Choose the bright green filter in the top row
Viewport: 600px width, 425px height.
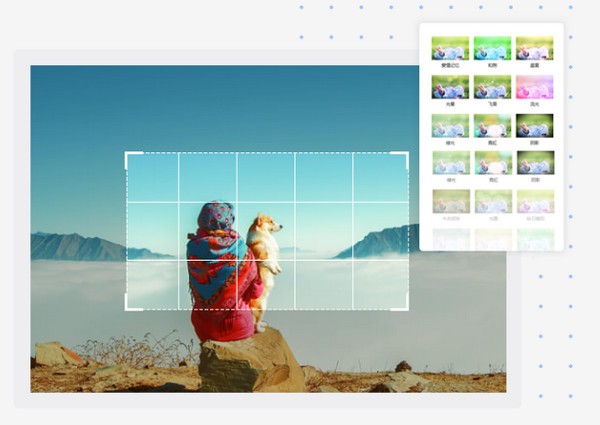coord(492,48)
